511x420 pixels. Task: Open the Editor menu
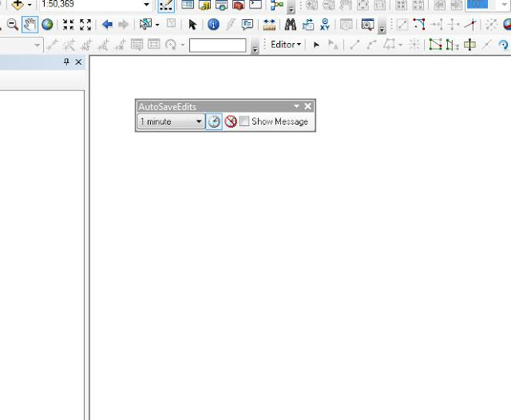[286, 44]
